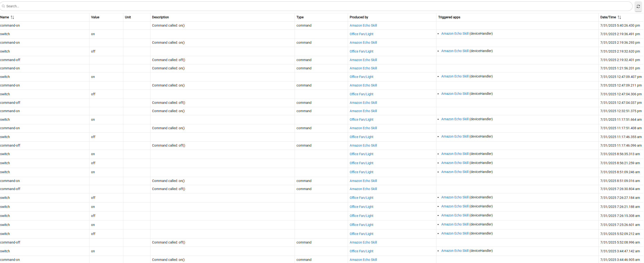Click the magnifier icon in the search box

click(3, 6)
